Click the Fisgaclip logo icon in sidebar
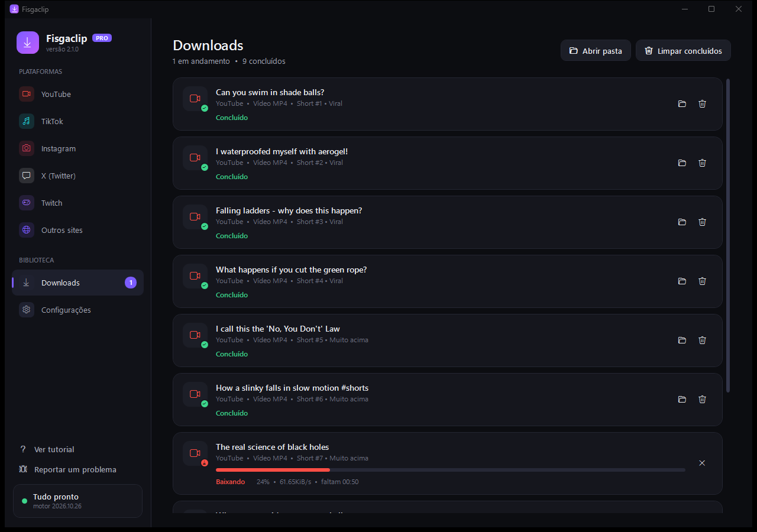 pyautogui.click(x=28, y=43)
